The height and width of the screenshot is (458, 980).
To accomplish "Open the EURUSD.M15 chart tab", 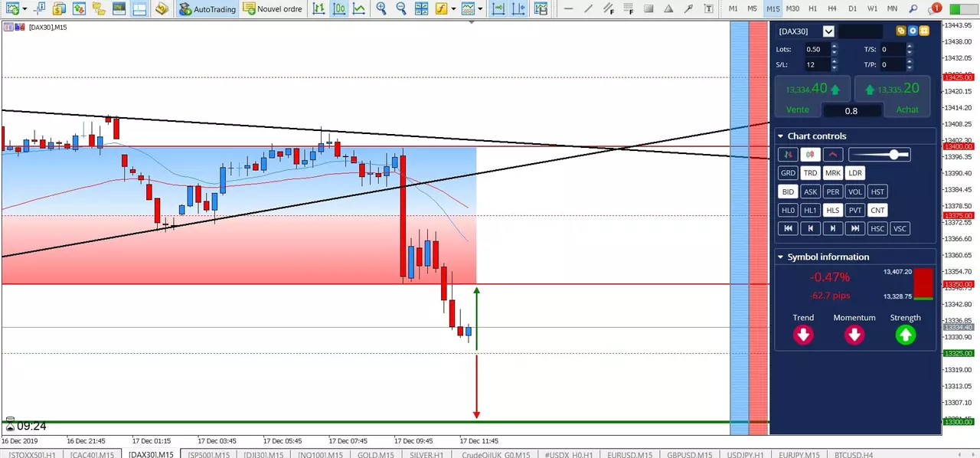I will [x=629, y=454].
